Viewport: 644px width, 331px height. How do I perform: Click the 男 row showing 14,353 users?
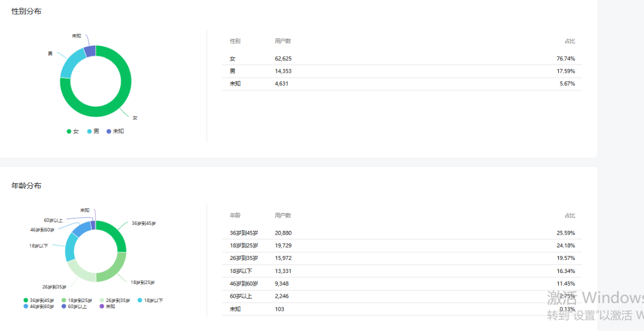tap(402, 71)
